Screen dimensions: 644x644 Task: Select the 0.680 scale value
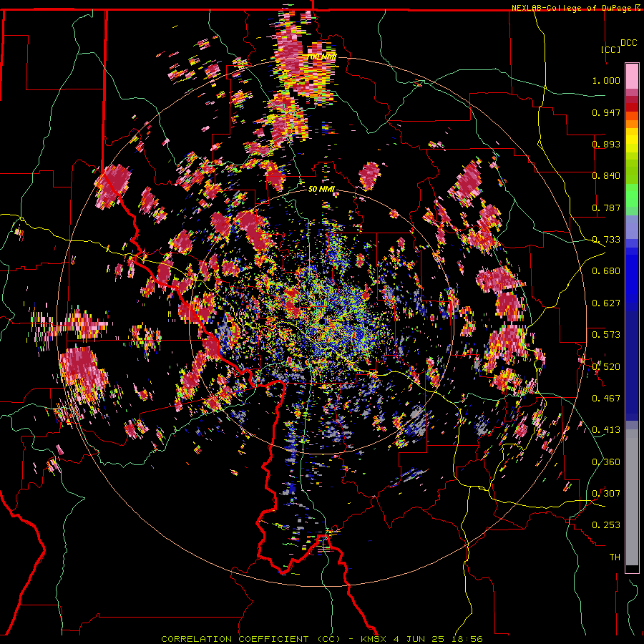(x=606, y=271)
